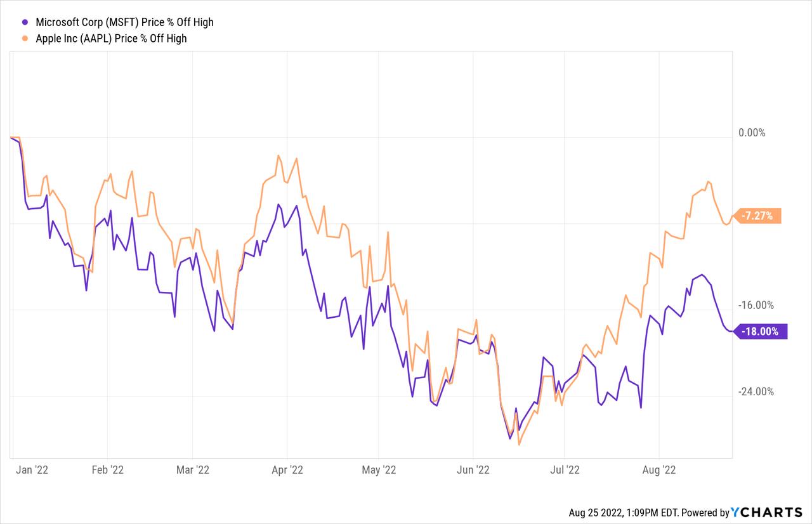
Task: Select the Apple Inc (AAPL) legend label
Action: [111, 39]
